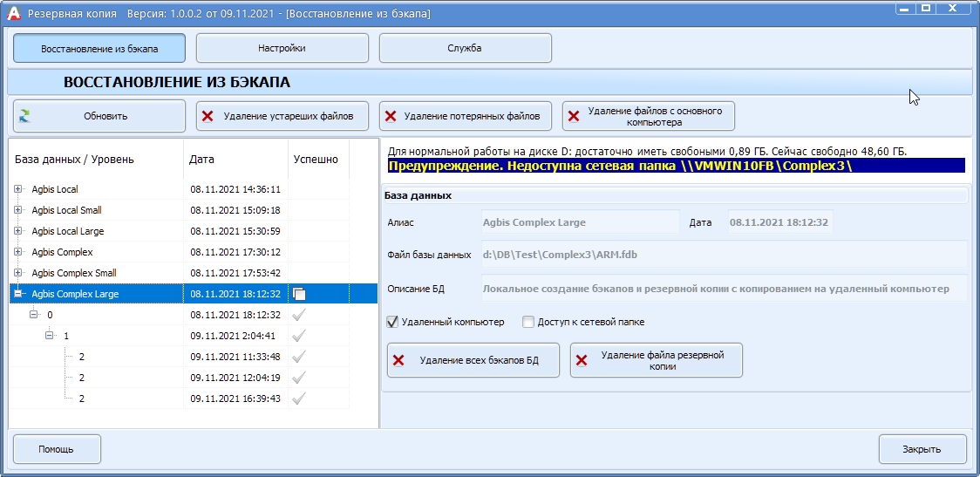
Task: Expand the Agbis Local node
Action: click(x=17, y=189)
